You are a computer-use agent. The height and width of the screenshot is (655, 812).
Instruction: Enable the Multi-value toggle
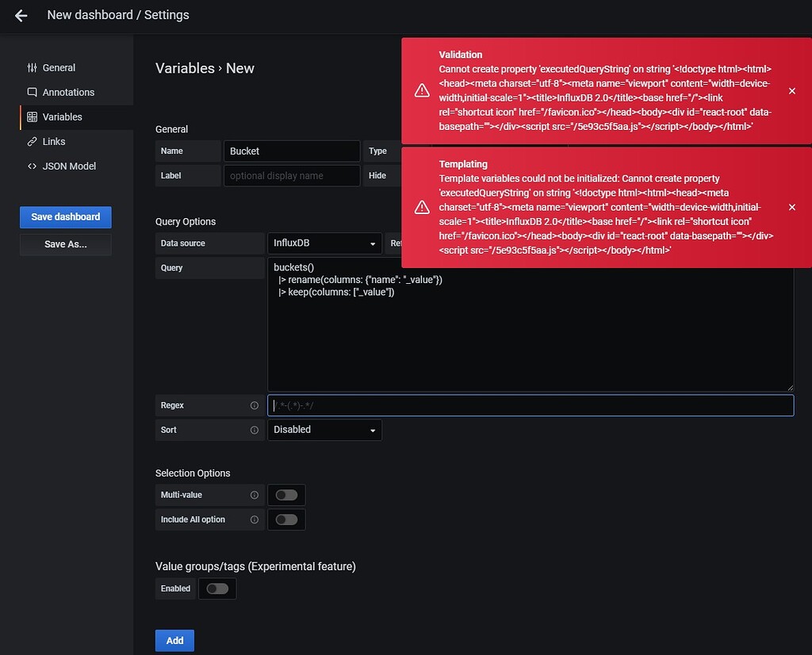(x=286, y=495)
